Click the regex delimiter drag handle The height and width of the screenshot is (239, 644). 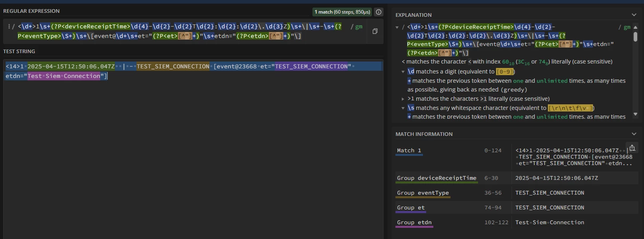pyautogui.click(x=9, y=26)
